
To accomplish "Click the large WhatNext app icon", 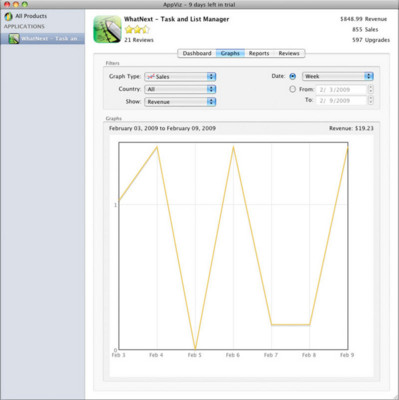I will (x=107, y=29).
